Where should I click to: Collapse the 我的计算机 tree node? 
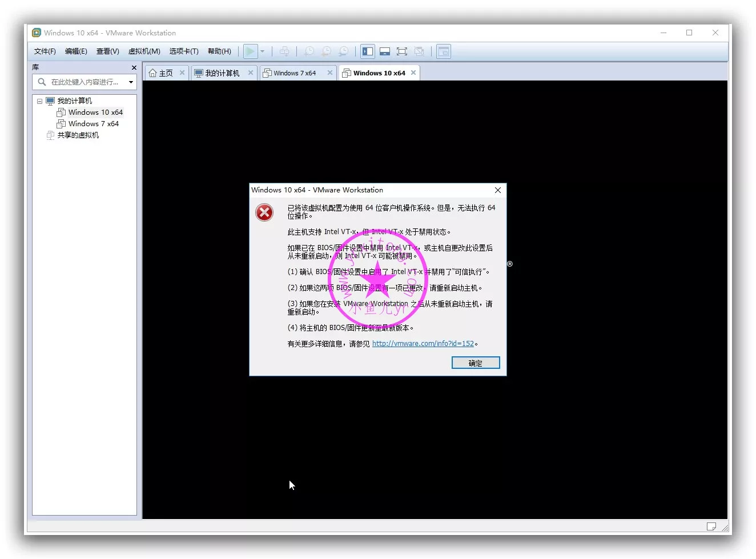pos(39,100)
